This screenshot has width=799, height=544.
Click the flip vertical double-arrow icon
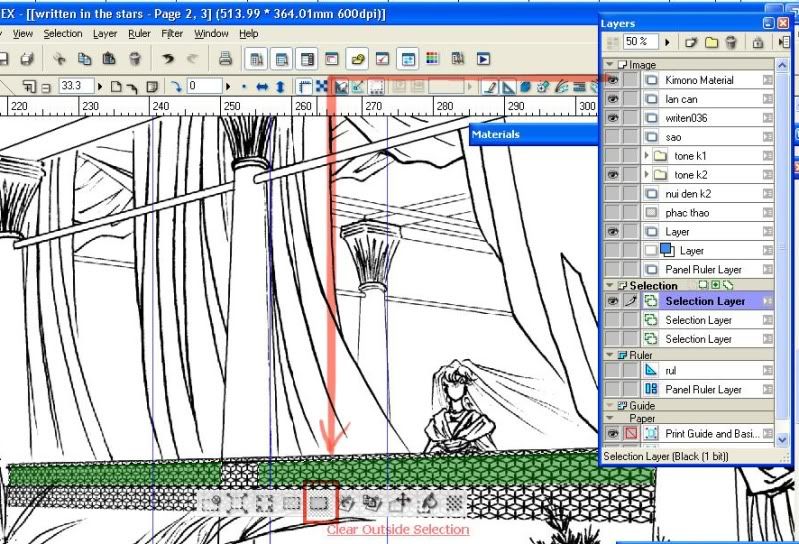point(280,87)
